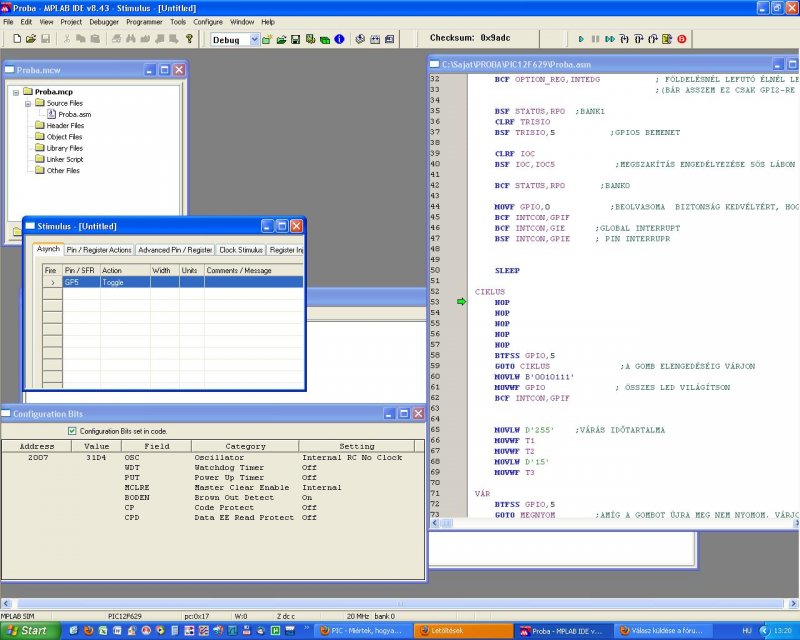Open the Configure menu
Viewport: 800px width, 640px height.
(x=208, y=22)
